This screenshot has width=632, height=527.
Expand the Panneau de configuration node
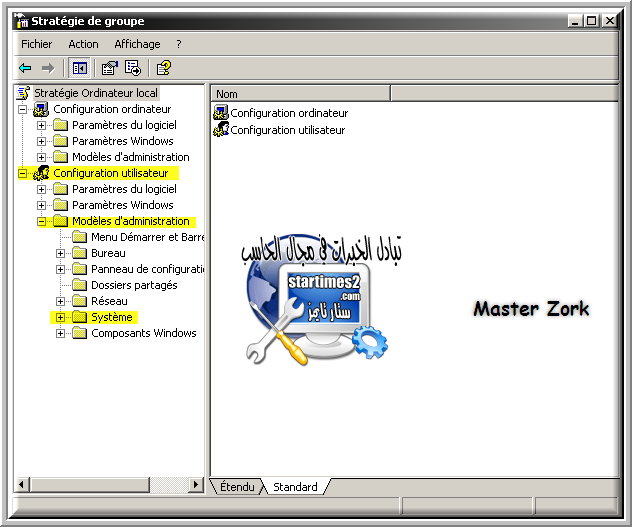click(x=60, y=269)
